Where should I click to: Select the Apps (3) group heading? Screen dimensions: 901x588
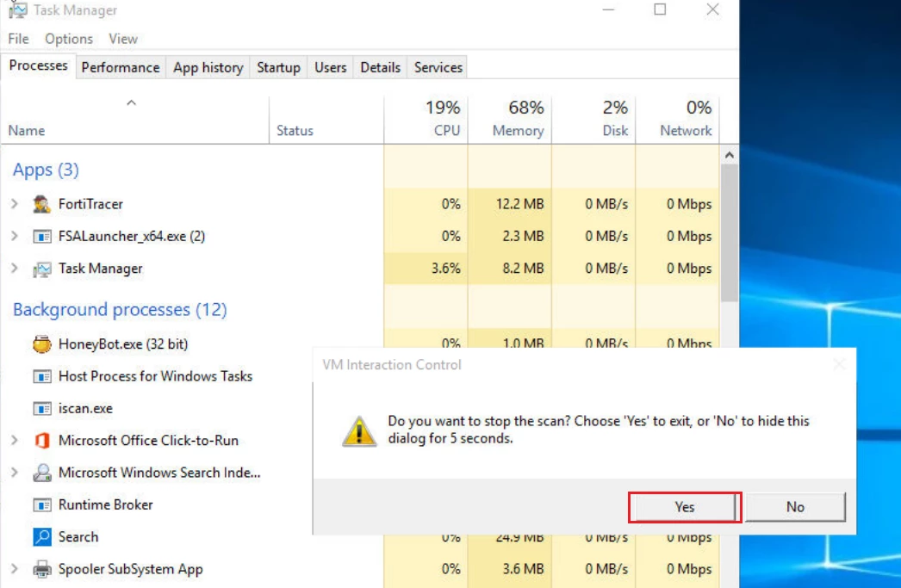46,170
